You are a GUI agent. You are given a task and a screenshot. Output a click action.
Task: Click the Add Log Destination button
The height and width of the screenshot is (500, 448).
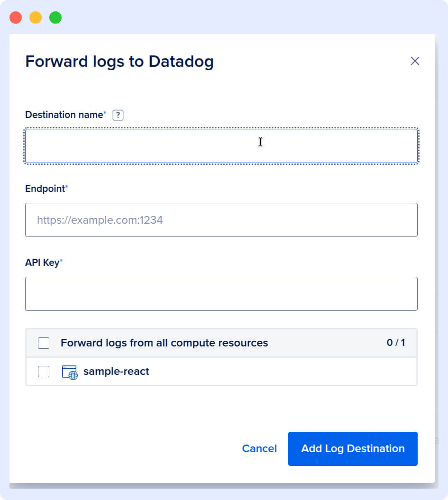click(x=353, y=448)
